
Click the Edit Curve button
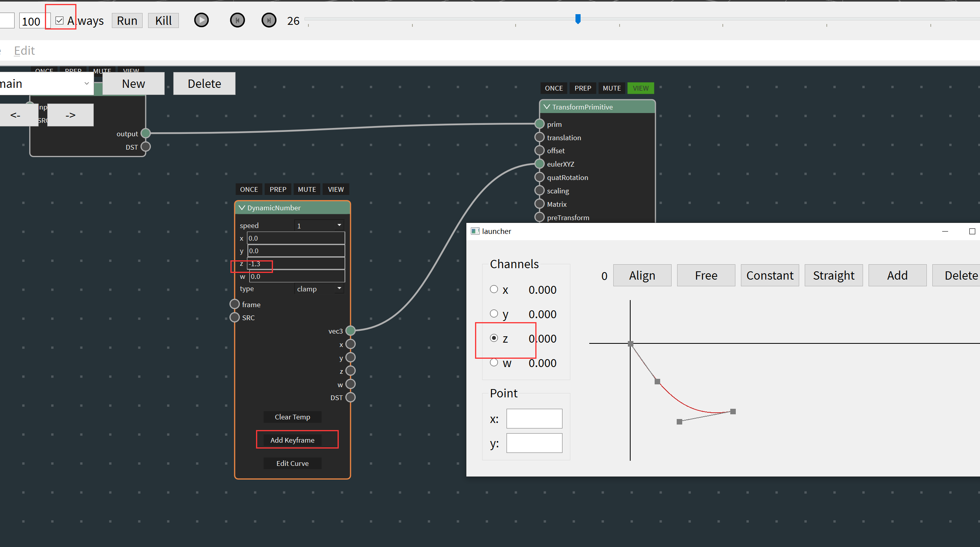[x=292, y=463]
